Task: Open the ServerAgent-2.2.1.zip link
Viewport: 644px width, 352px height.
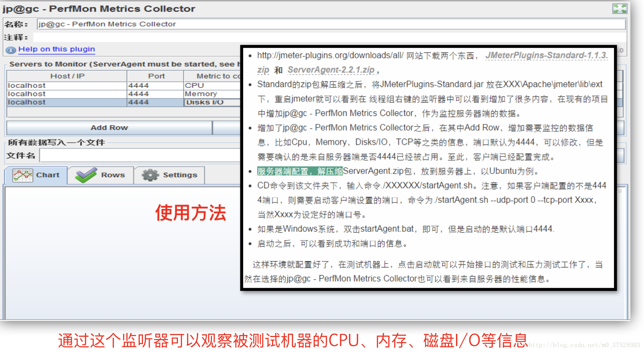Action: (331, 70)
